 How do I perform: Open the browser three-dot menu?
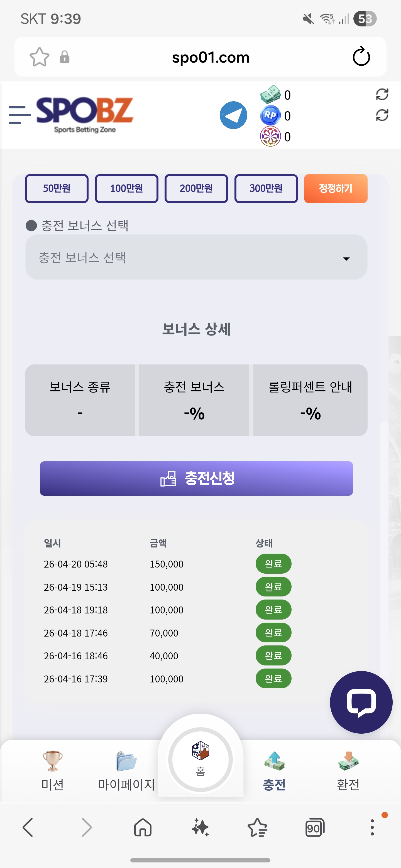372,828
